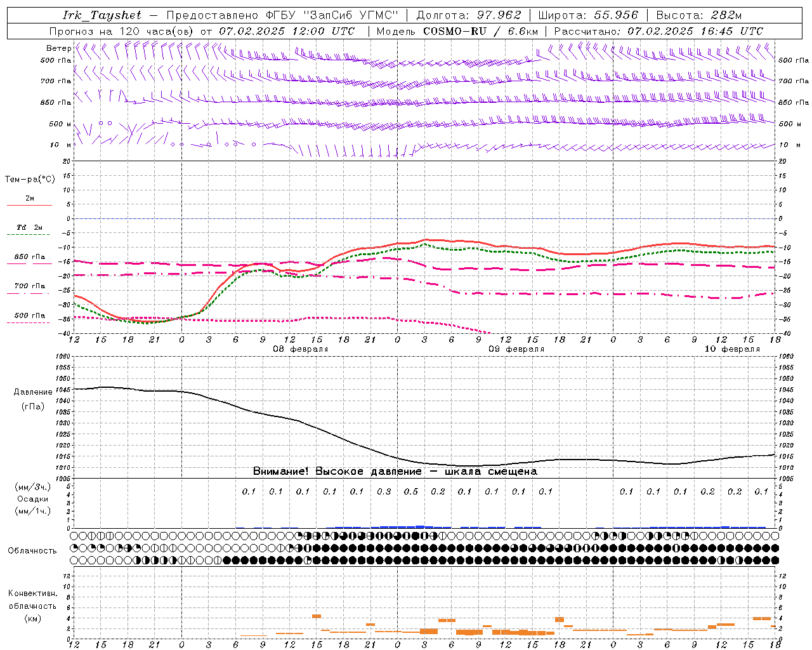This screenshot has height=650, width=812.
Task: Click the 850 гПа temperature legend line sample
Action: (x=29, y=264)
